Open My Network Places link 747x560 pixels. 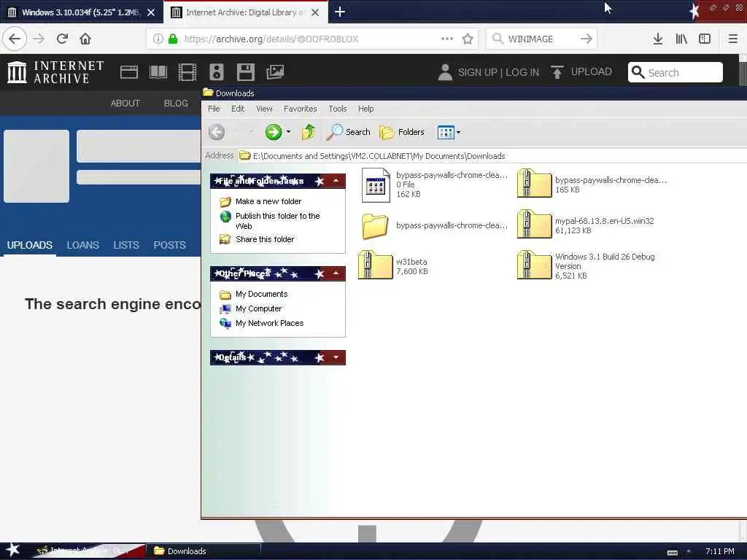pos(270,323)
